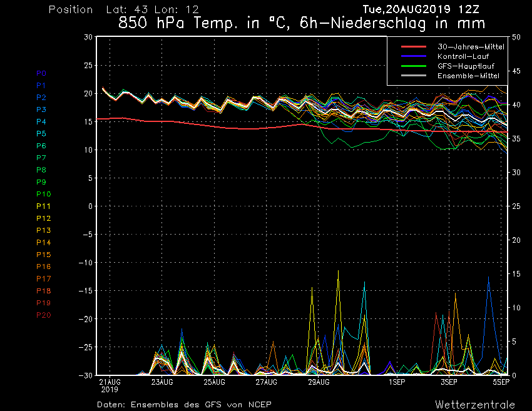Select the 25AUG date on the axis
The height and width of the screenshot is (411, 532).
pyautogui.click(x=214, y=381)
